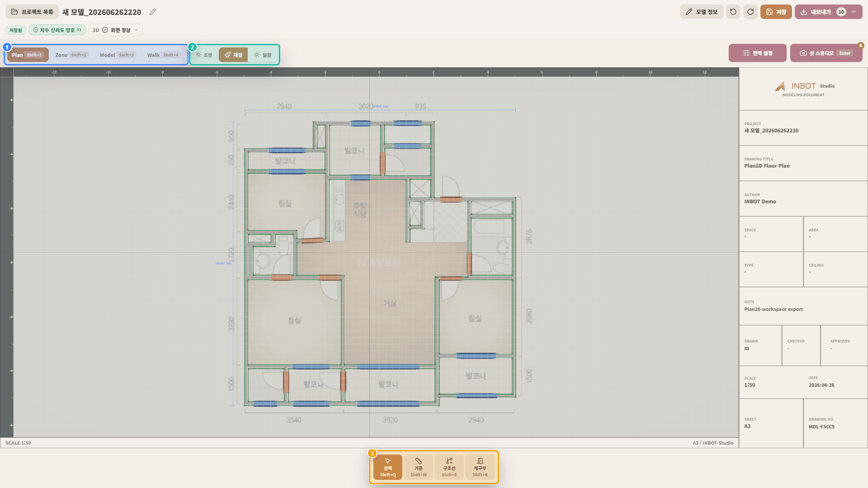Click the A3 sheet value

point(747,426)
